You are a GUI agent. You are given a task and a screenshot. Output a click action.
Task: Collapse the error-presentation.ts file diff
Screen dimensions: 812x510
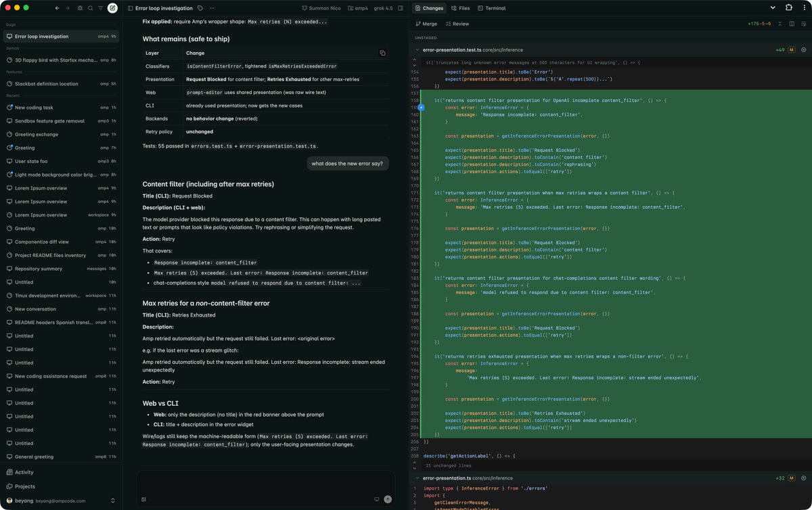[x=417, y=478]
